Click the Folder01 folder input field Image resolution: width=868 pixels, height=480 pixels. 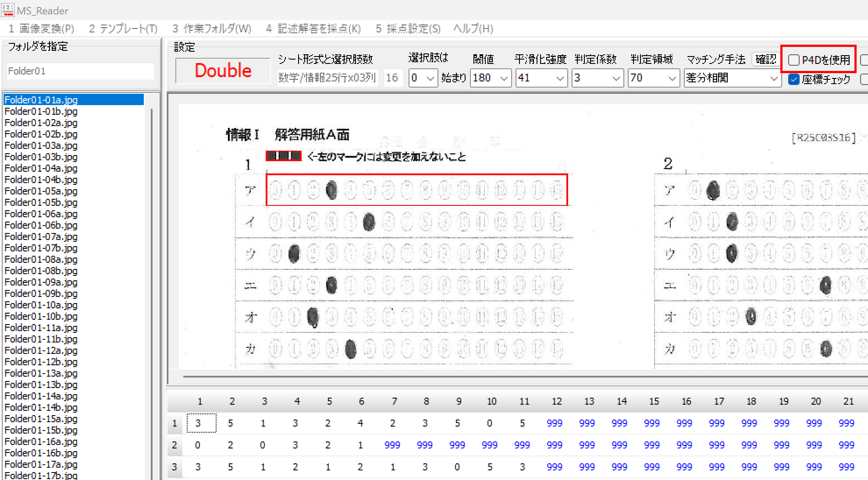click(x=80, y=71)
